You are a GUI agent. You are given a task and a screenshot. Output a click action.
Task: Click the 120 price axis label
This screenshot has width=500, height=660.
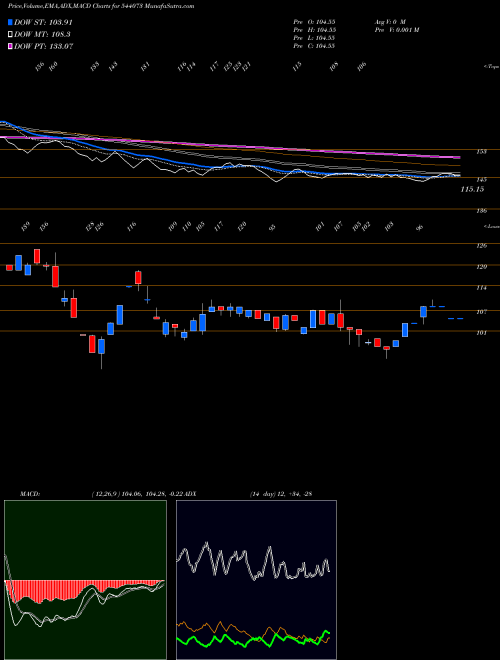coord(482,267)
